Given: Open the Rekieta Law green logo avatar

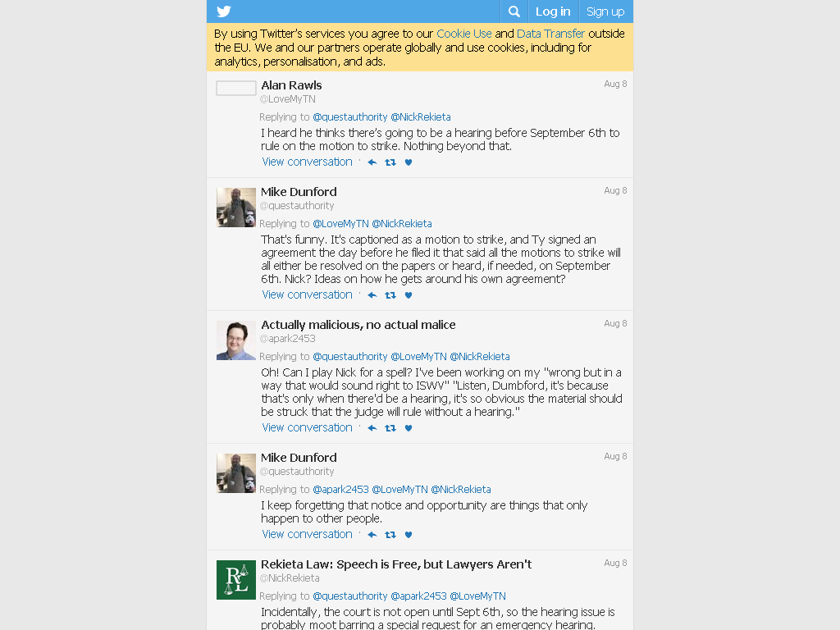Looking at the screenshot, I should pyautogui.click(x=236, y=580).
